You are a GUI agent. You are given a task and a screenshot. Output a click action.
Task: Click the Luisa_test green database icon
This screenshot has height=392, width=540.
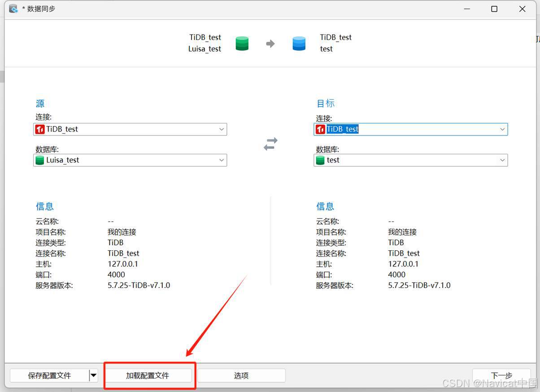pos(40,160)
